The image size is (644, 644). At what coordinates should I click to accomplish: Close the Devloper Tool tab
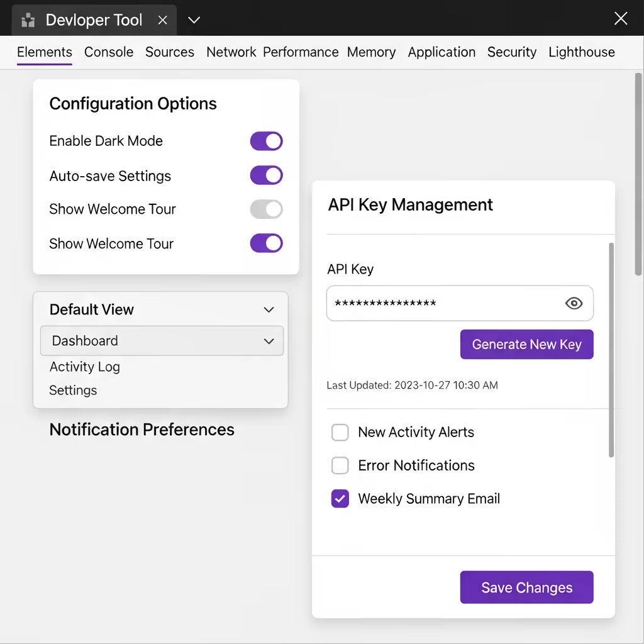tap(162, 20)
